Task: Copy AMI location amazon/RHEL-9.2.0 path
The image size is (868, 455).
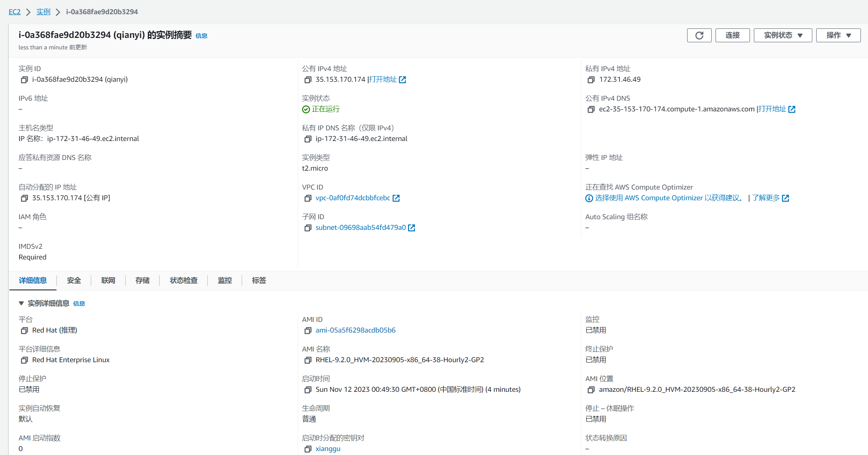Action: coord(591,390)
